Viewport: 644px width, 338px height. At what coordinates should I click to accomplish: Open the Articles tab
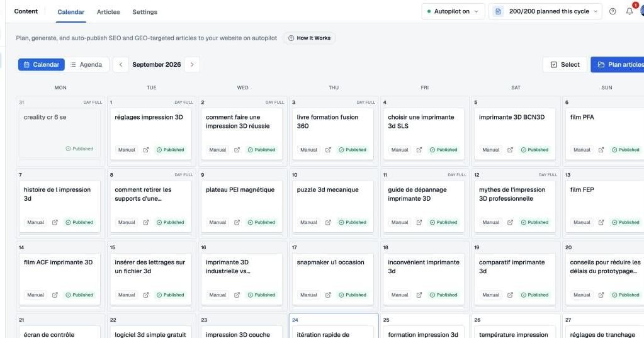pos(108,12)
